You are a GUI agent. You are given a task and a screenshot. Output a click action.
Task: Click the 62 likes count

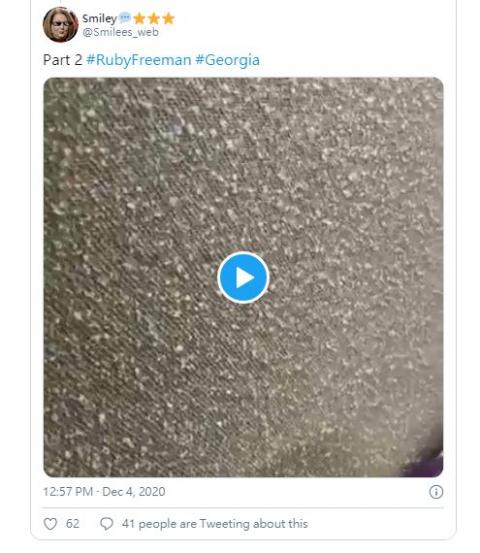click(x=73, y=524)
